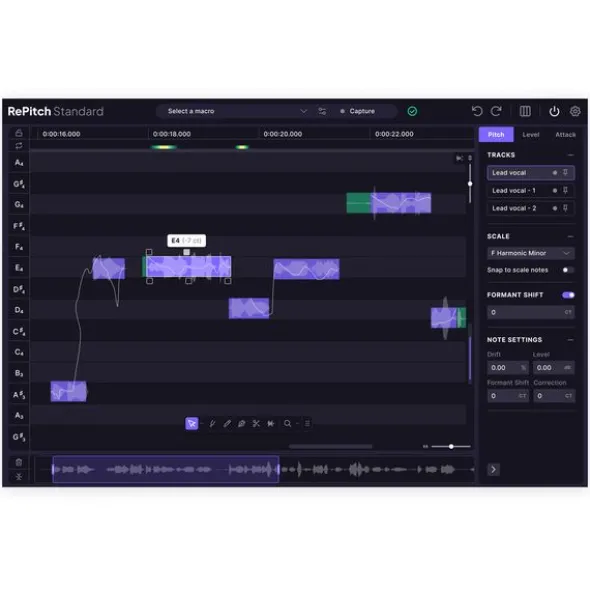Click the lock icon above the piano
This screenshot has width=590, height=591.
click(x=18, y=133)
